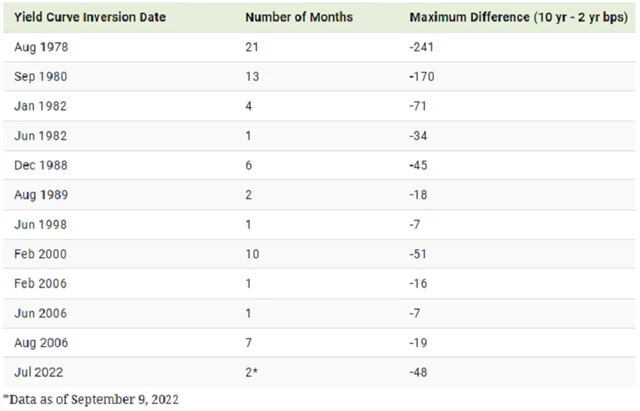Click the Jun 1998 date cell
640x411 pixels.
point(40,225)
